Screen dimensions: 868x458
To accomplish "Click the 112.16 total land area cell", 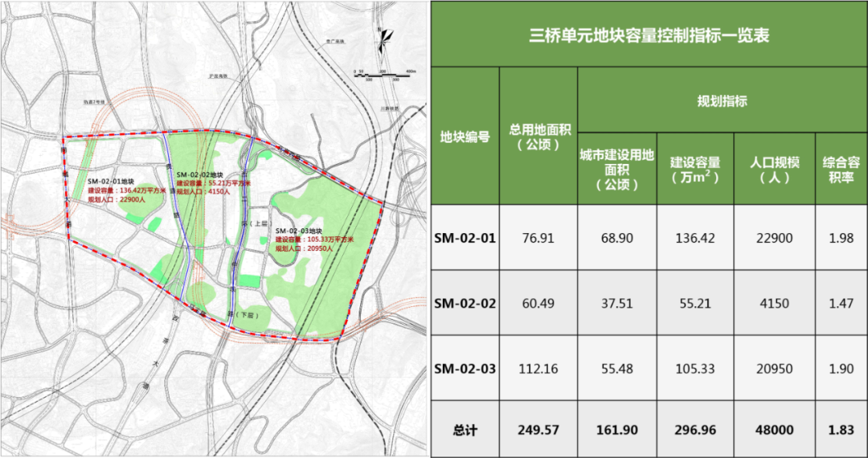I will pyautogui.click(x=538, y=369).
